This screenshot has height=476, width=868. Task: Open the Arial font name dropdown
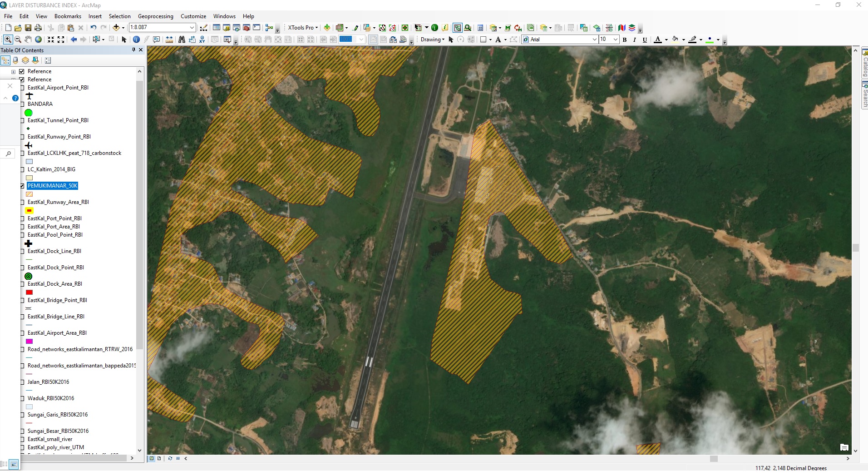(594, 40)
